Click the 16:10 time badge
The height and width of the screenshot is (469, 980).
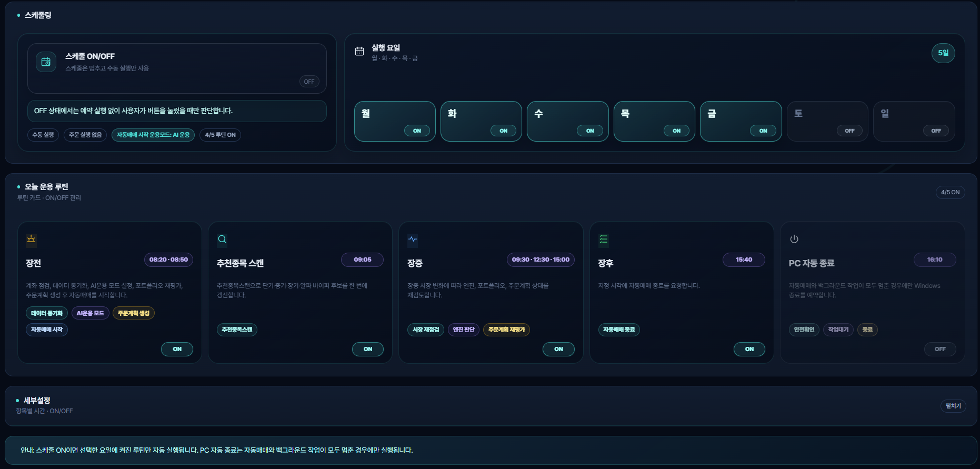click(935, 260)
